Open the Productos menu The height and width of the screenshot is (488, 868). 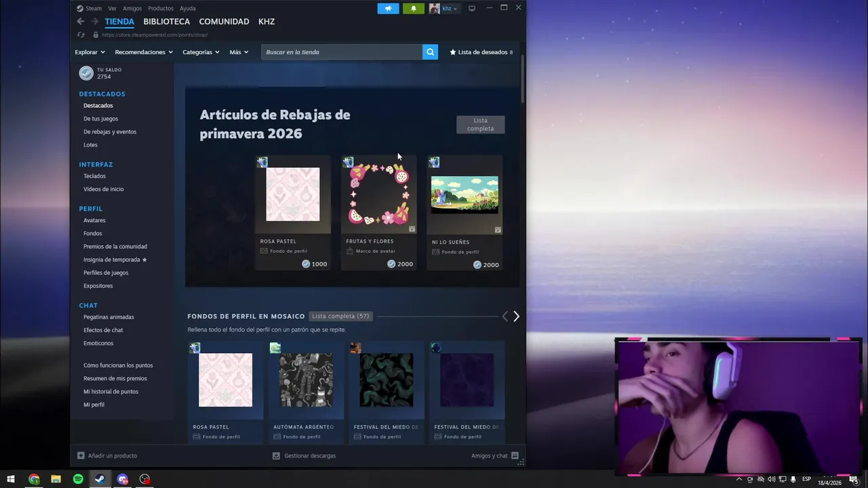click(161, 8)
